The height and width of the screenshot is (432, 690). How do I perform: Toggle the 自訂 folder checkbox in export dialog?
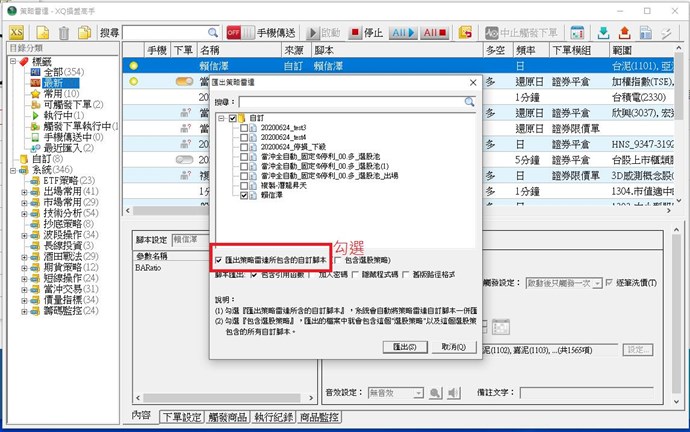click(x=233, y=118)
